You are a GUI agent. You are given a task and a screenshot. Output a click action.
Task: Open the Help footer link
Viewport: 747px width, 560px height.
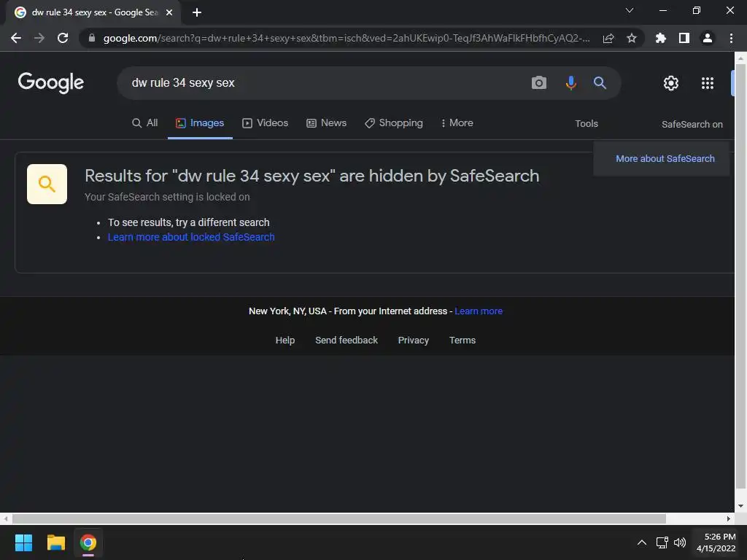[x=285, y=340]
